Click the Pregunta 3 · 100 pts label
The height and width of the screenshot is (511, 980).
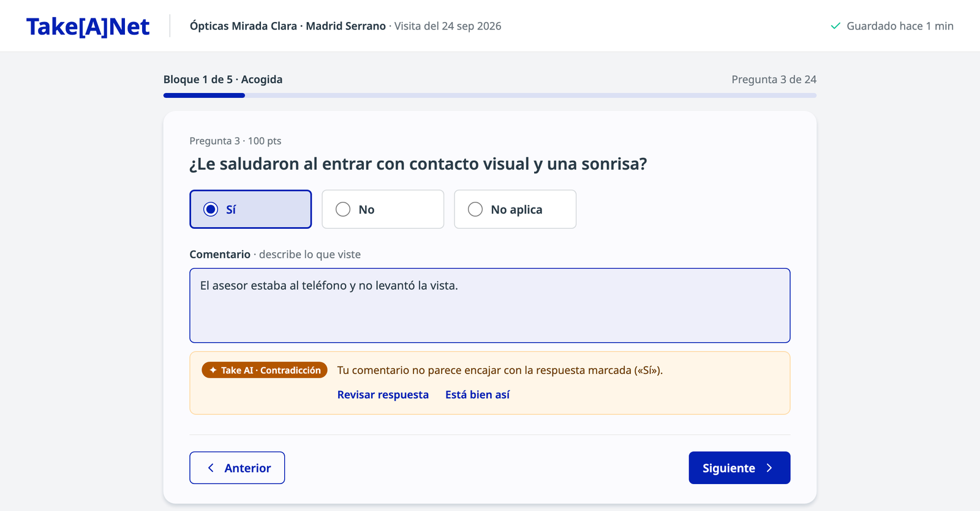(x=235, y=141)
